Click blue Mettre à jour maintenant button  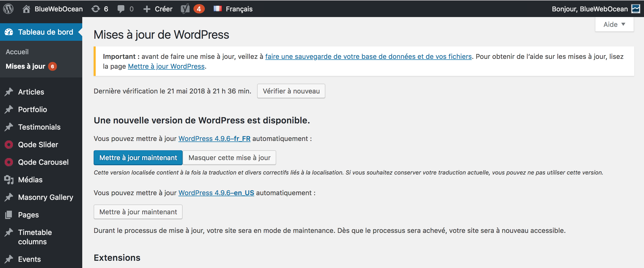(138, 158)
